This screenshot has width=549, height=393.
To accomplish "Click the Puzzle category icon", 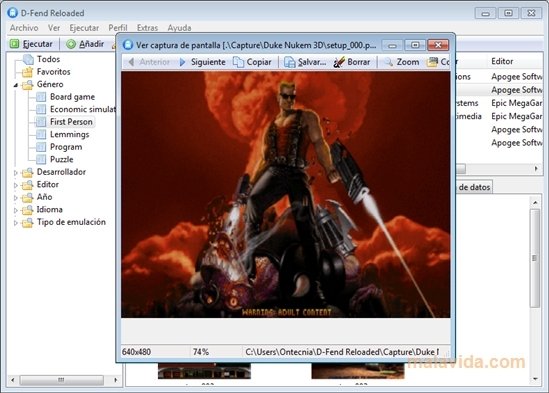I will pos(41,159).
